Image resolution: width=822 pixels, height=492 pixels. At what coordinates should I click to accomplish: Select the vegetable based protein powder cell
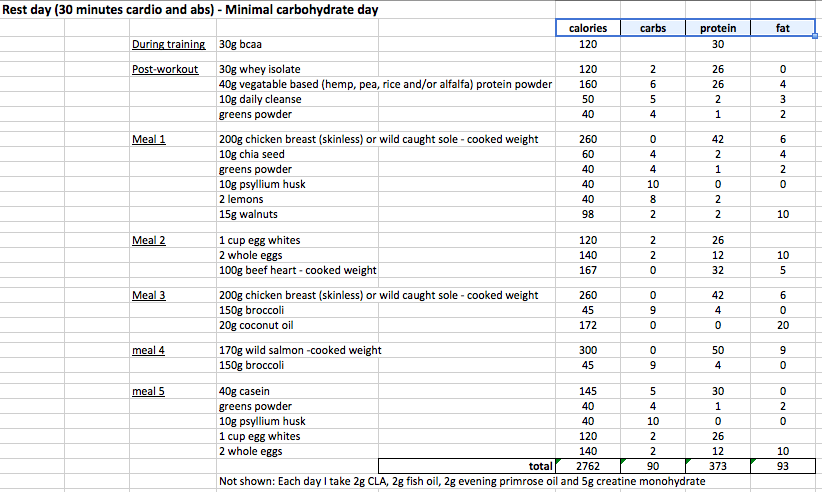click(x=386, y=84)
